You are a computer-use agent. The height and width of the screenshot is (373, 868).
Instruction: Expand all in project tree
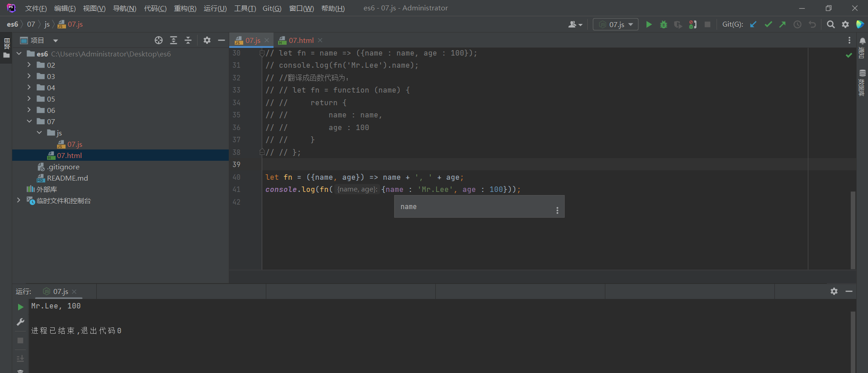point(174,40)
